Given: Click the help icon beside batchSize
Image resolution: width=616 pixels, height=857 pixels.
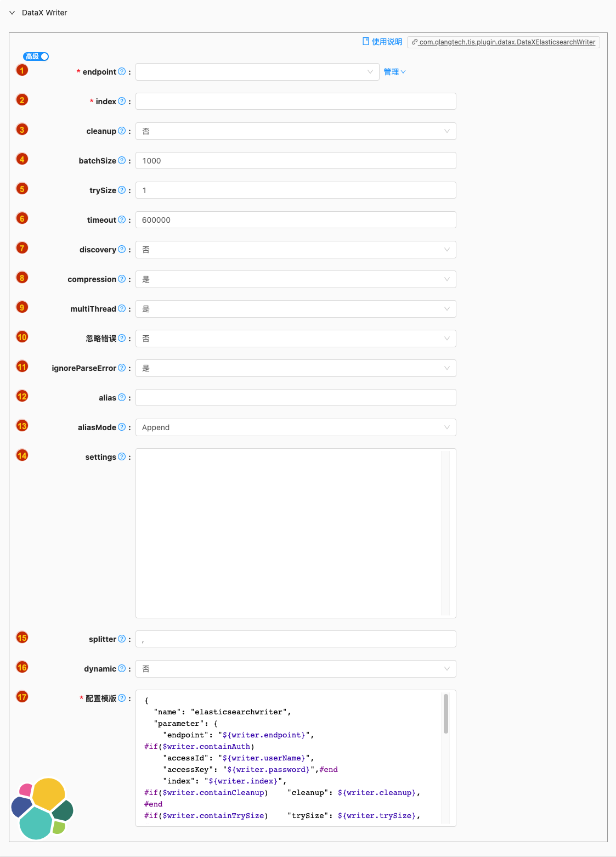Looking at the screenshot, I should pyautogui.click(x=122, y=160).
